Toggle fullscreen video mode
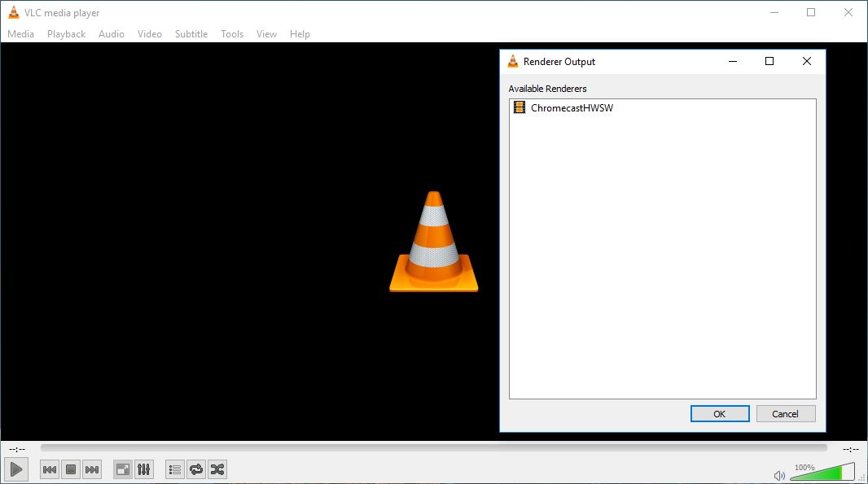Image resolution: width=868 pixels, height=484 pixels. (x=123, y=469)
